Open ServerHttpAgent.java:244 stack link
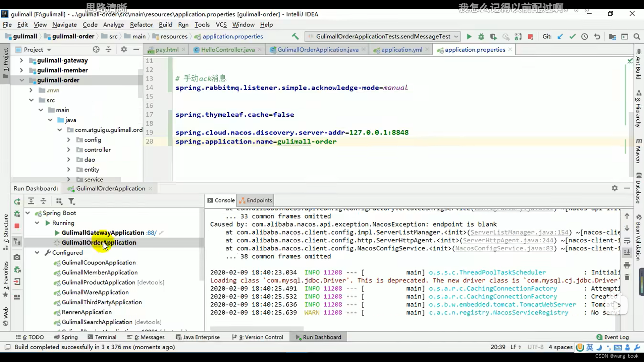This screenshot has width=644, height=362. click(x=508, y=240)
